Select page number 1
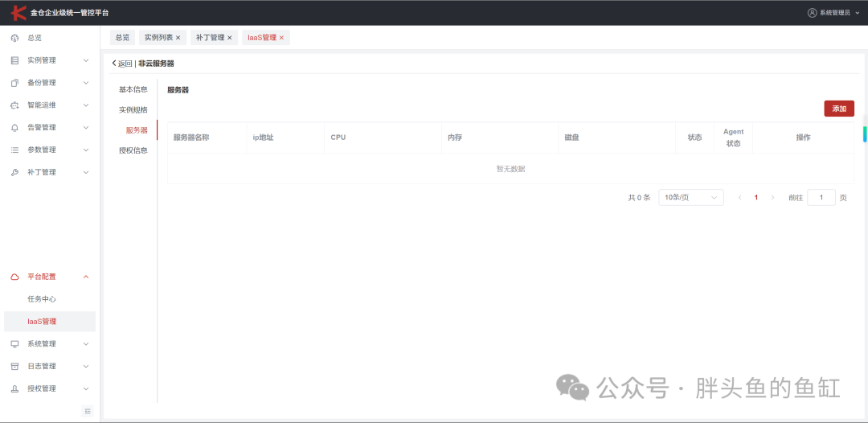 [756, 198]
